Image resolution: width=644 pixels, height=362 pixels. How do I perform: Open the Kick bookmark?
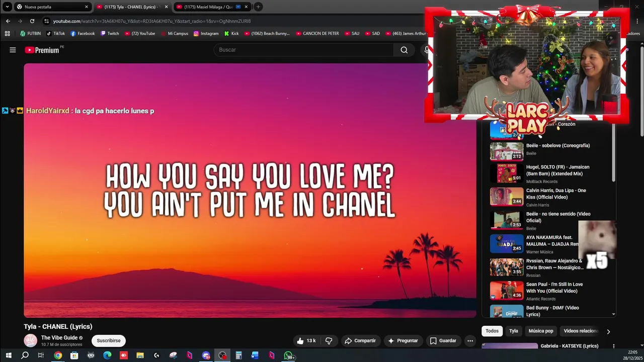pyautogui.click(x=231, y=34)
